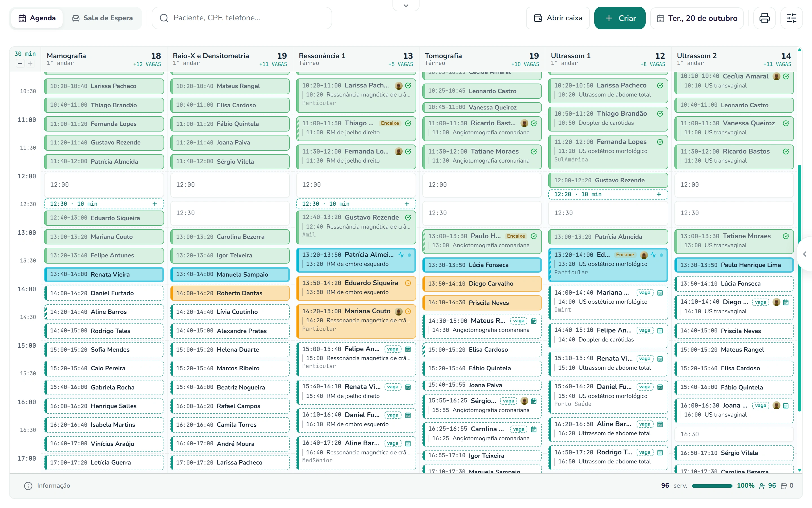The image size is (812, 508).
Task: Expand the top collapsed panel chevron
Action: pyautogui.click(x=406, y=5)
